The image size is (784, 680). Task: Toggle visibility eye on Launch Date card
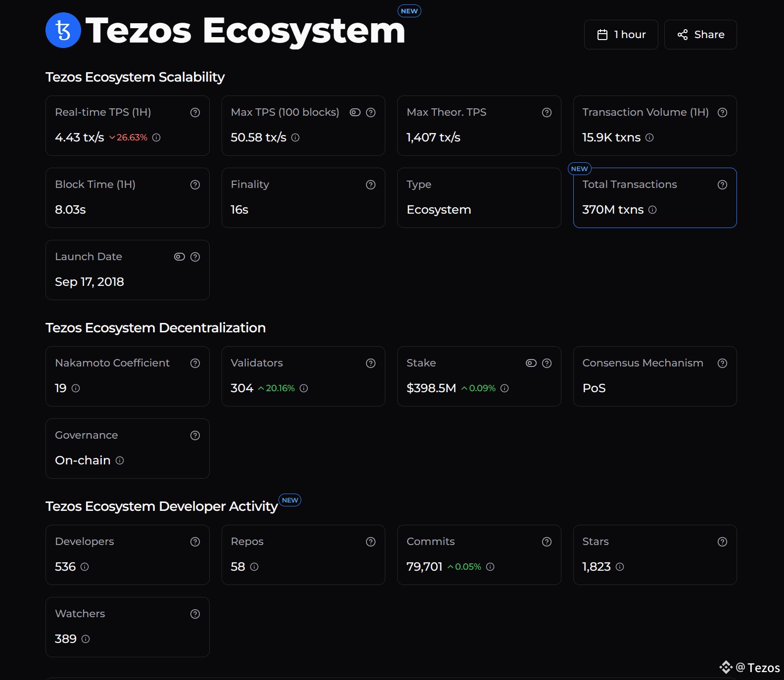180,257
